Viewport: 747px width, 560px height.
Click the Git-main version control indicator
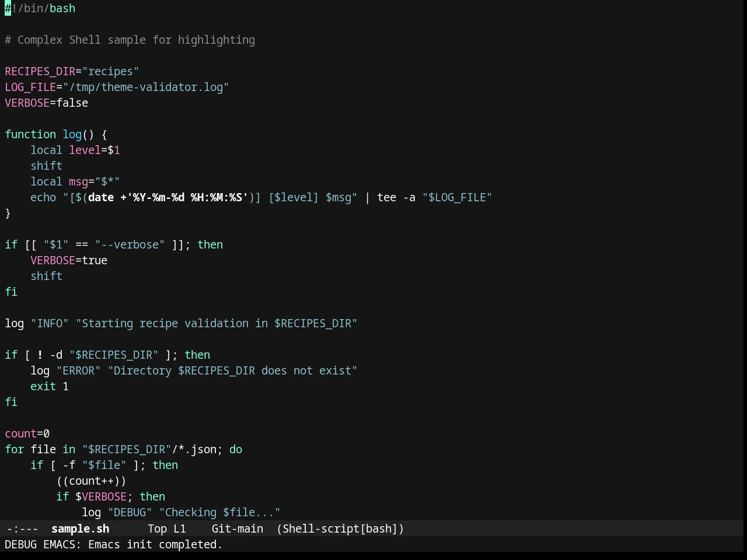(x=237, y=528)
